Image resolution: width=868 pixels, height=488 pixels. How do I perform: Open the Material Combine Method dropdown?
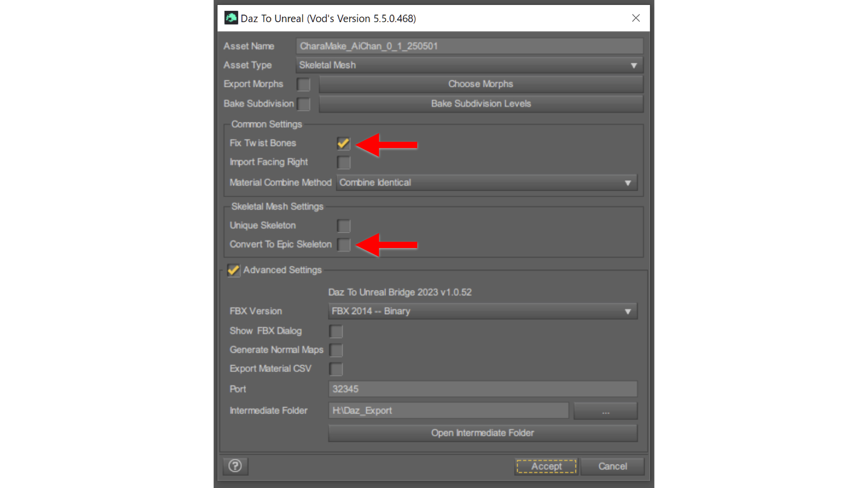(486, 183)
